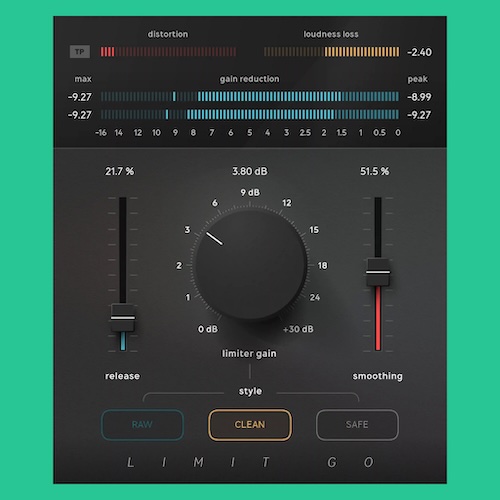
Task: Click the lower -9.27 max readout
Action: [x=80, y=115]
